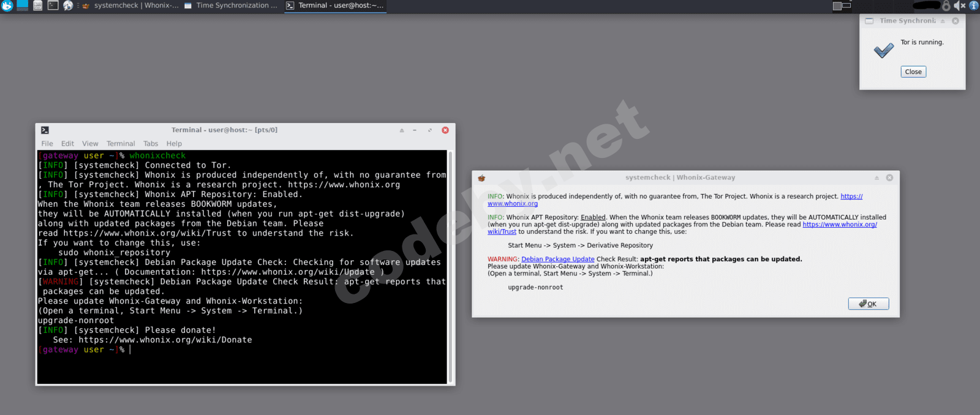Image resolution: width=980 pixels, height=415 pixels.
Task: Click 'sudo whonix_repository' text in terminal
Action: 115,253
